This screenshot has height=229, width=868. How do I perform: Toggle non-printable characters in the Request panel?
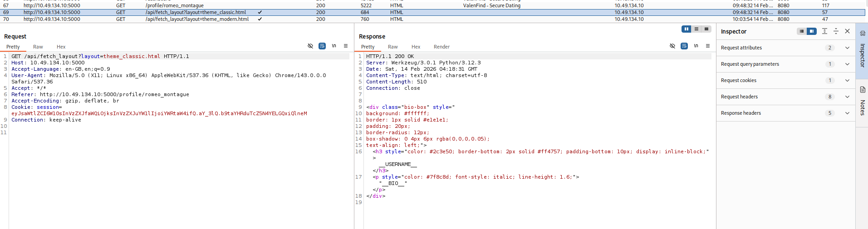click(334, 46)
